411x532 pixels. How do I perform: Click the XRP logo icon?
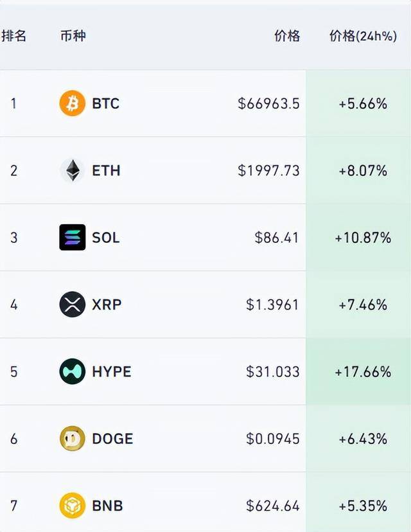(73, 305)
